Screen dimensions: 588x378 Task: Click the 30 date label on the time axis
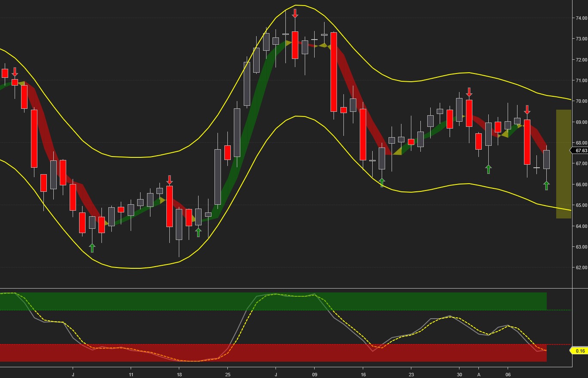click(x=459, y=375)
